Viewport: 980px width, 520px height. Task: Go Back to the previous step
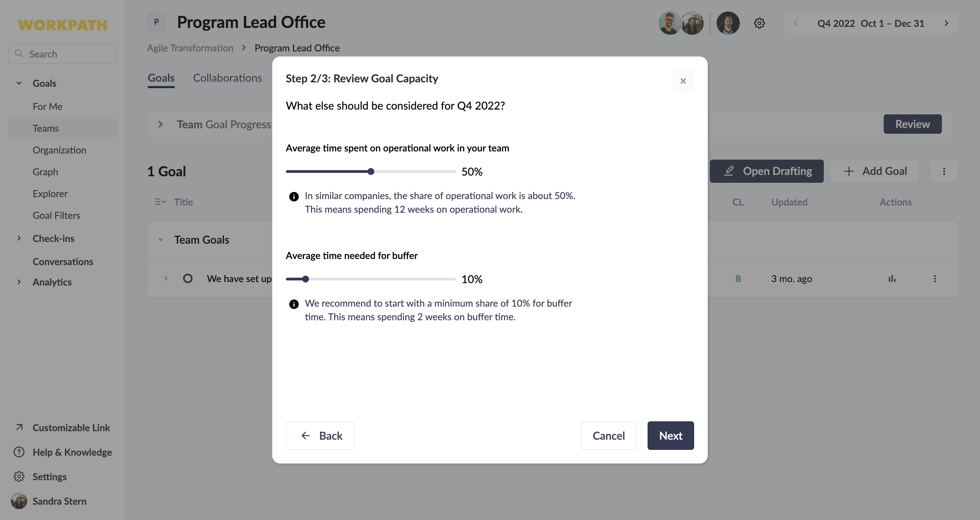320,436
